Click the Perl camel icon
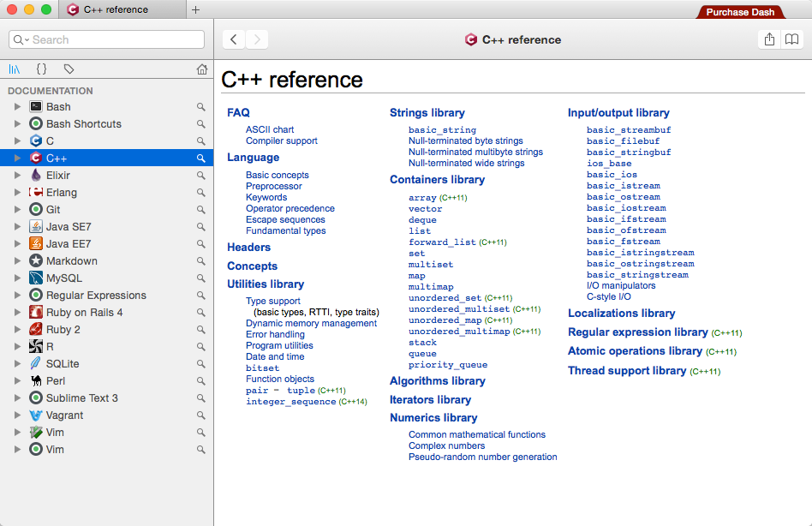812x526 pixels. coord(36,380)
